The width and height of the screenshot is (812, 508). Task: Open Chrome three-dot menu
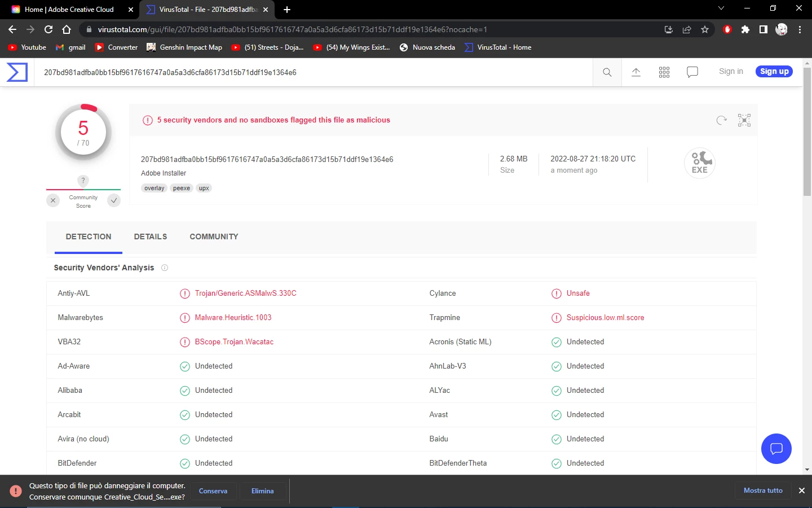click(x=800, y=29)
